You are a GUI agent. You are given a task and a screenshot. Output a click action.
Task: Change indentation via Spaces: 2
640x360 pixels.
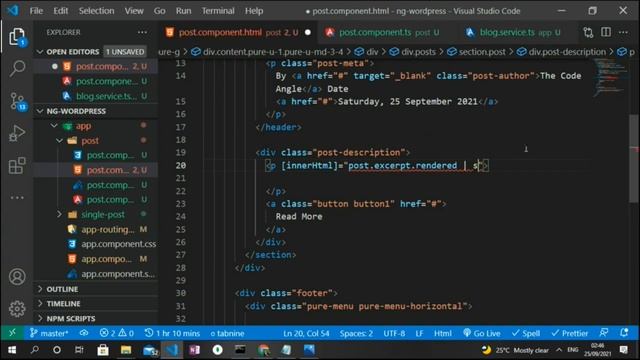pyautogui.click(x=356, y=333)
